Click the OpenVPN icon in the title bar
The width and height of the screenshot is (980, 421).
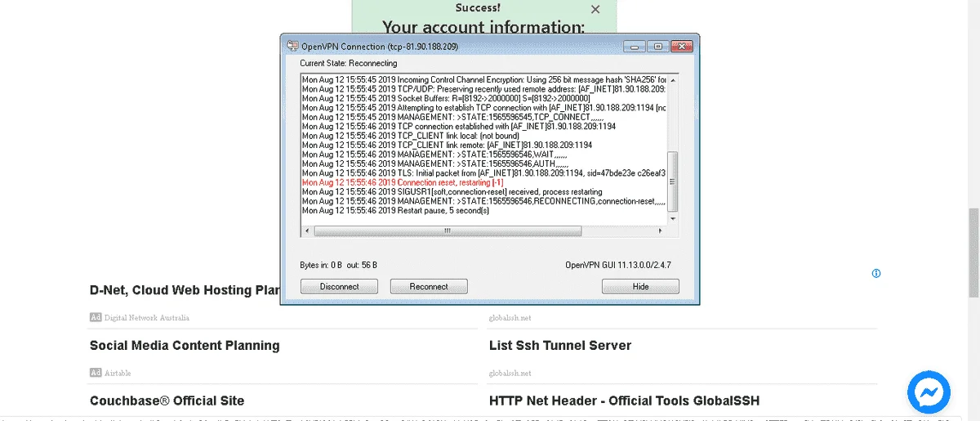[x=292, y=47]
